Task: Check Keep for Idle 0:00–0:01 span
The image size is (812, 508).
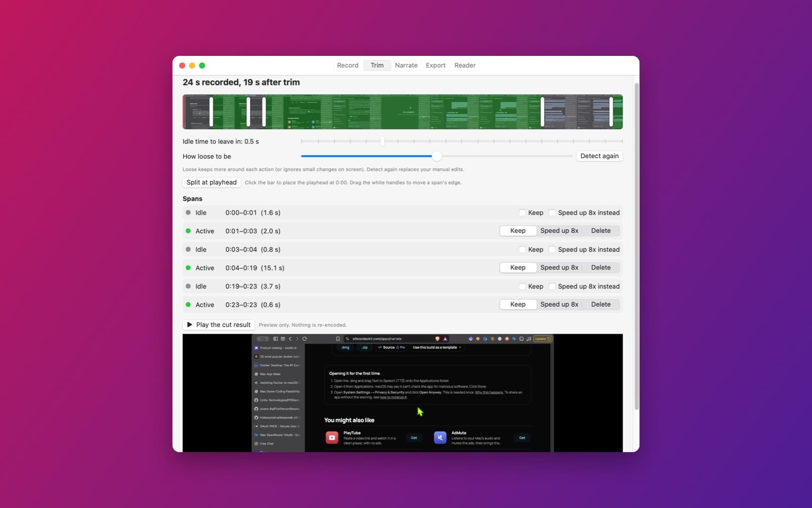Action: click(522, 213)
